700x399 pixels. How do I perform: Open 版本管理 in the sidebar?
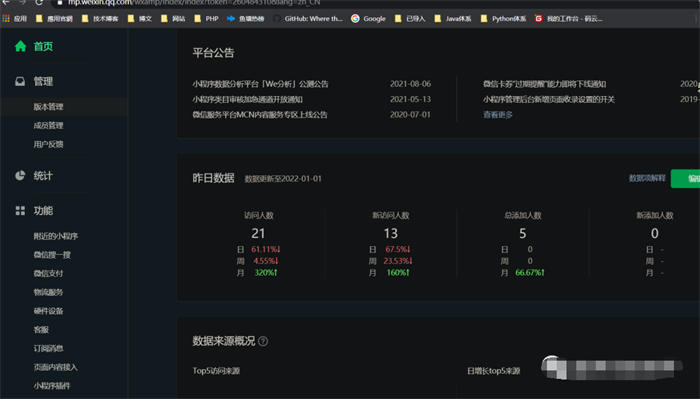click(48, 107)
